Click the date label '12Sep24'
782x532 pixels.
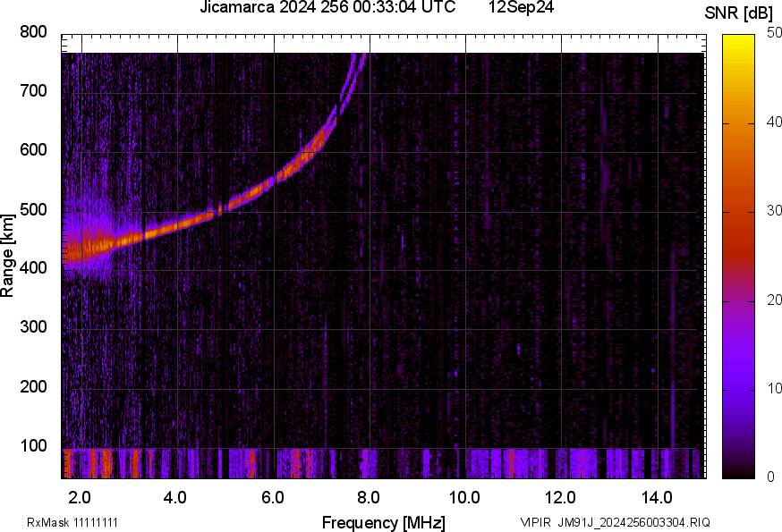521,7
